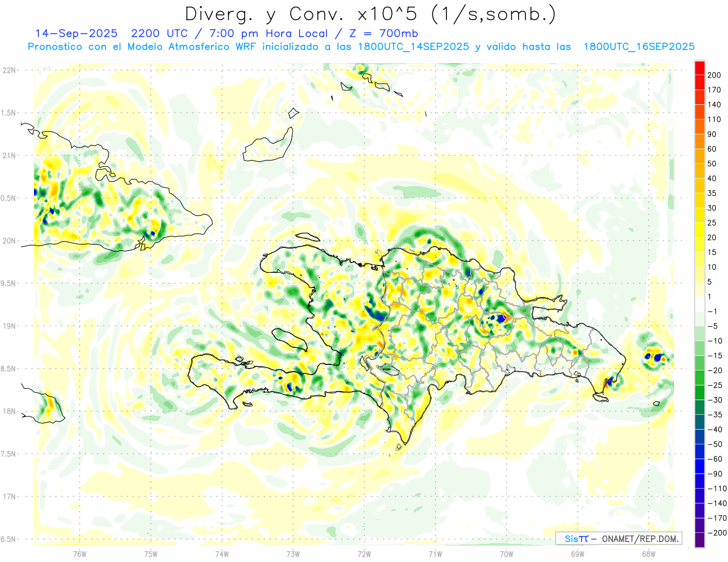Screen dimensions: 728x562
Task: Click the colorbar value -50
Action: (x=715, y=444)
